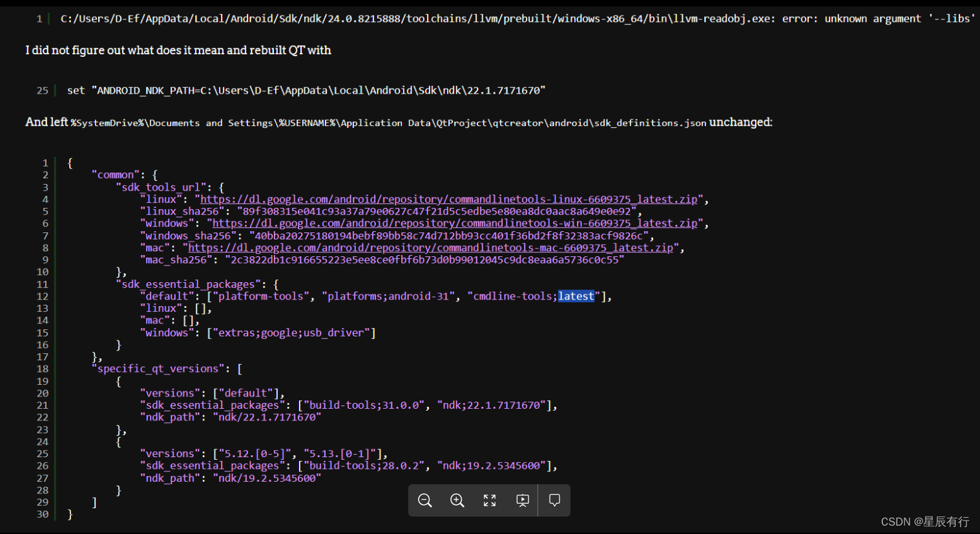This screenshot has width=980, height=534.
Task: Click the mac_sha256 hash value
Action: (x=424, y=260)
